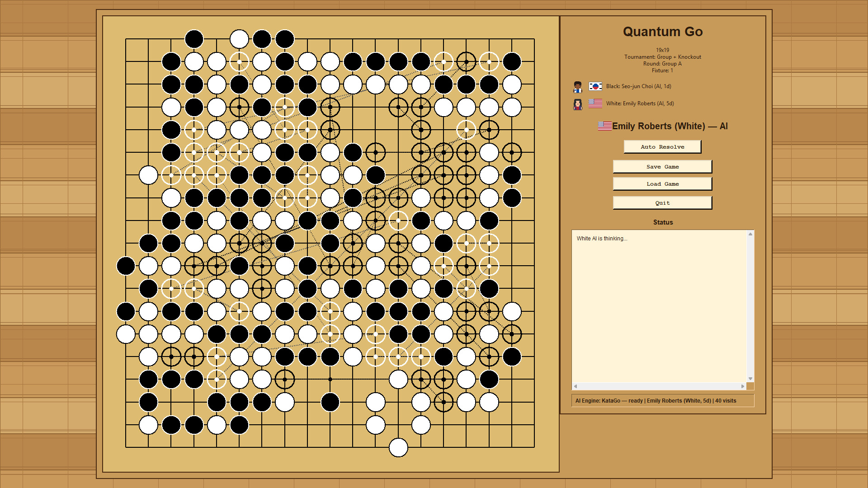Click the 'Emily Roberts (White) — AI' turn label

[670, 126]
